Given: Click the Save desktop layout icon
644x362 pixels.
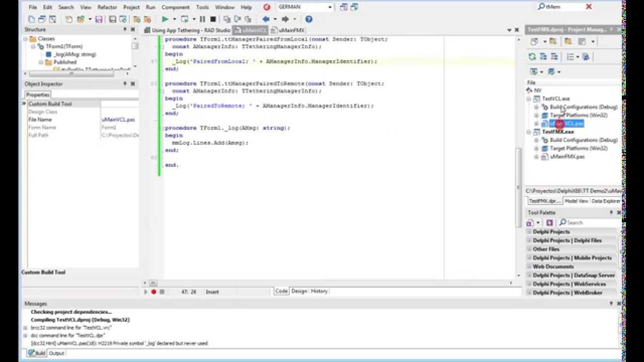Looking at the screenshot, I should 344,7.
